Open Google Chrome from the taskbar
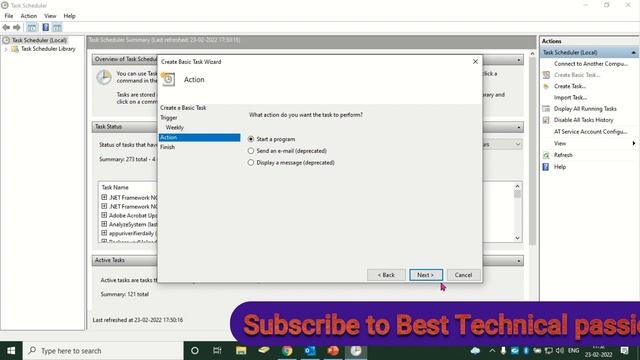Screen dimensions: 640x360 pos(287,351)
